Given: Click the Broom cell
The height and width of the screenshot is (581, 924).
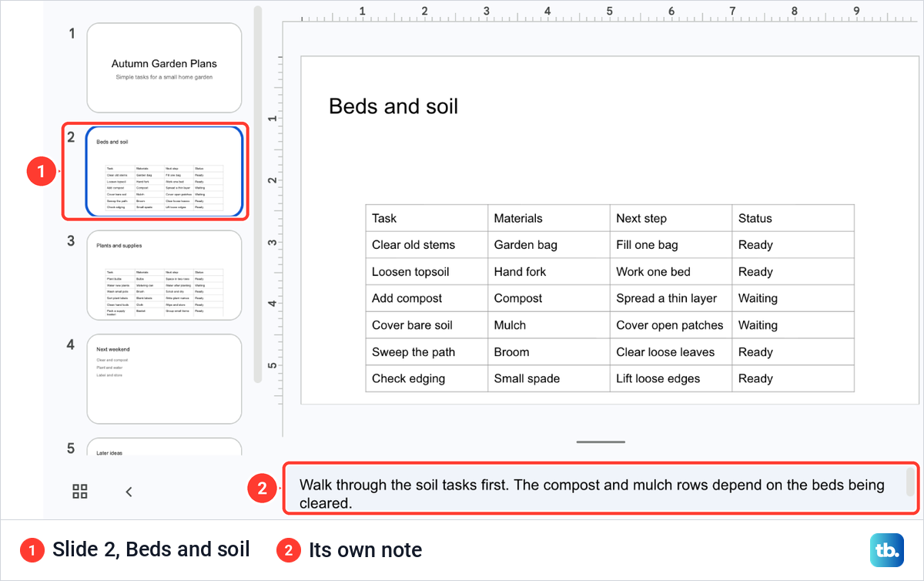Looking at the screenshot, I should [549, 352].
